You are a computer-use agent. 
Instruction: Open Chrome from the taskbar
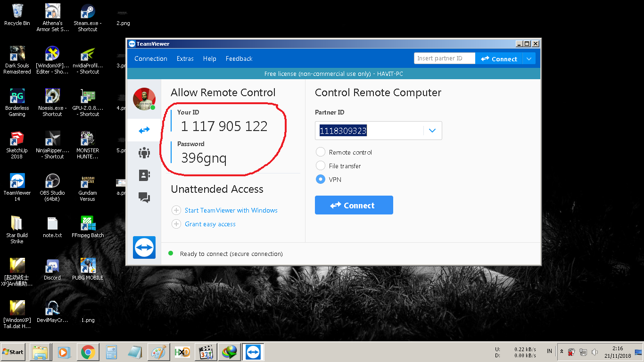click(88, 352)
